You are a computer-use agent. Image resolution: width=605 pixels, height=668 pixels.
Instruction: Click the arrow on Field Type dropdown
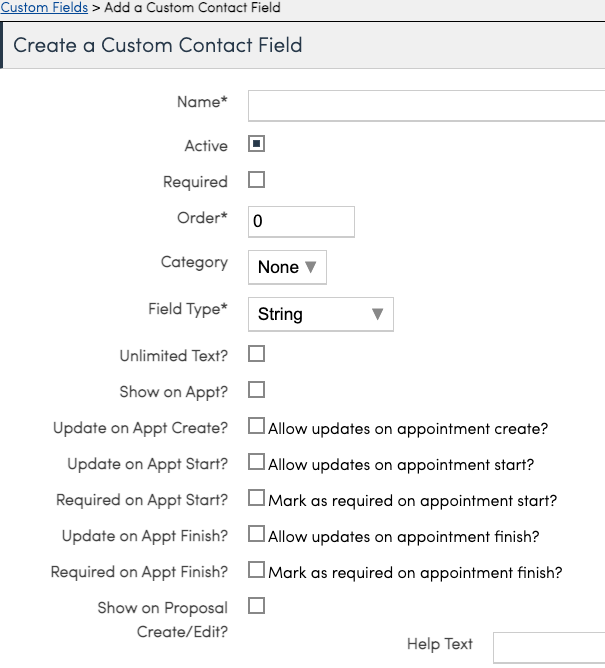(x=377, y=314)
